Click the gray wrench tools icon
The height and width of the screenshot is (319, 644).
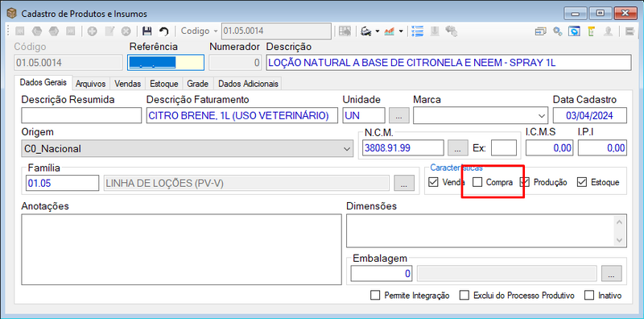pyautogui.click(x=452, y=31)
